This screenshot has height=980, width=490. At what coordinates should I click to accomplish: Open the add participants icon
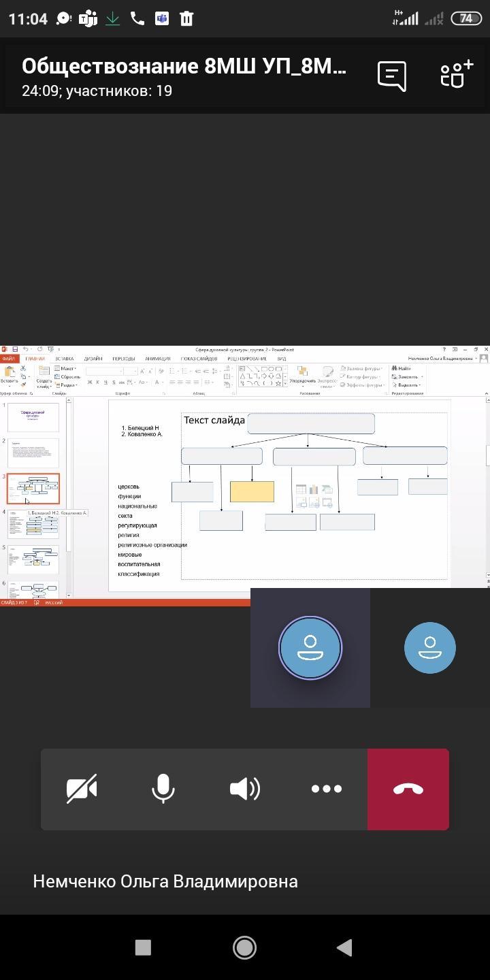click(x=455, y=74)
